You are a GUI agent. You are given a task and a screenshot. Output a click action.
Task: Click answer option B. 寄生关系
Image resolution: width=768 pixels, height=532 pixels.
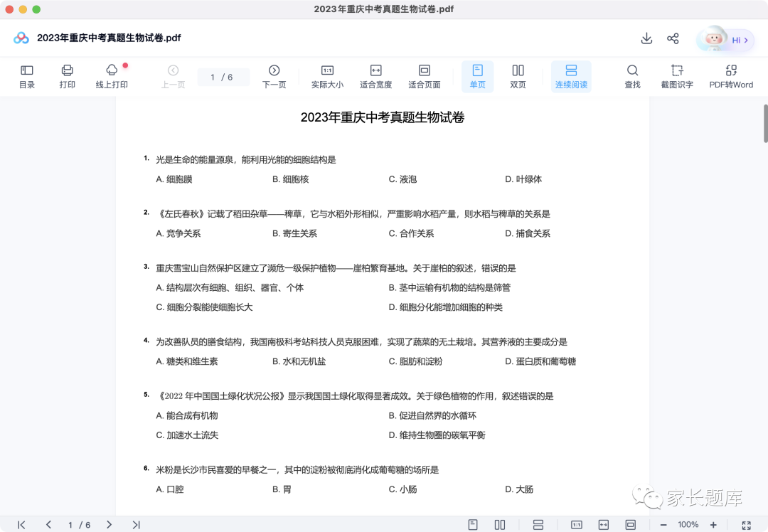pyautogui.click(x=294, y=234)
